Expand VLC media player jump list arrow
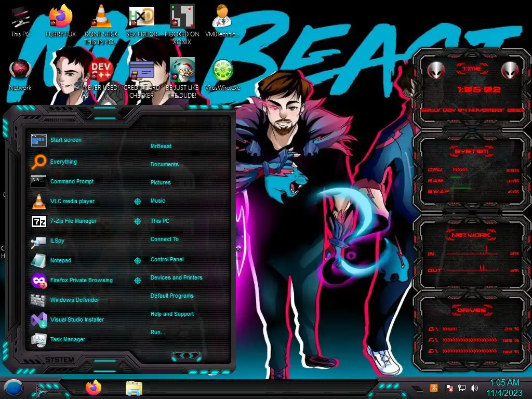Screen dimensions: 532x399 coord(137,202)
